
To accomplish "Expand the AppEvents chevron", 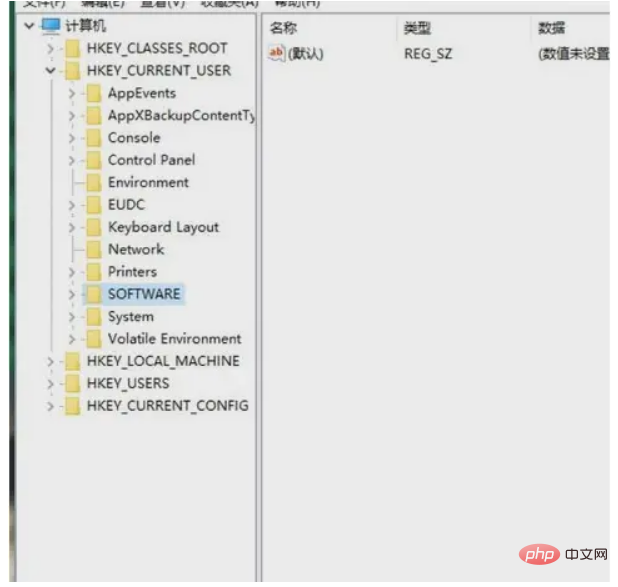I will (x=72, y=93).
